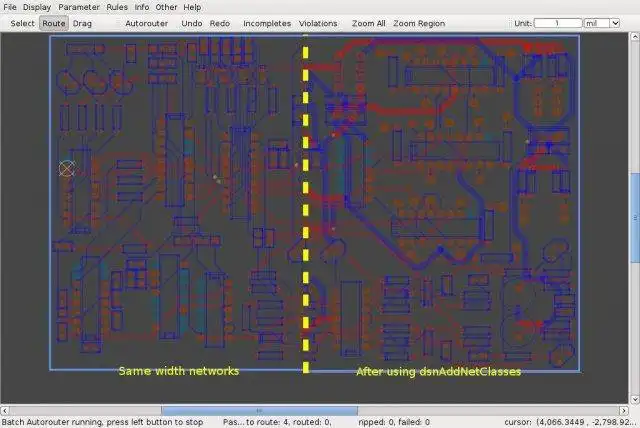Click the cursor coordinates readout
Screen dimensions: 640x428
pyautogui.click(x=570, y=422)
